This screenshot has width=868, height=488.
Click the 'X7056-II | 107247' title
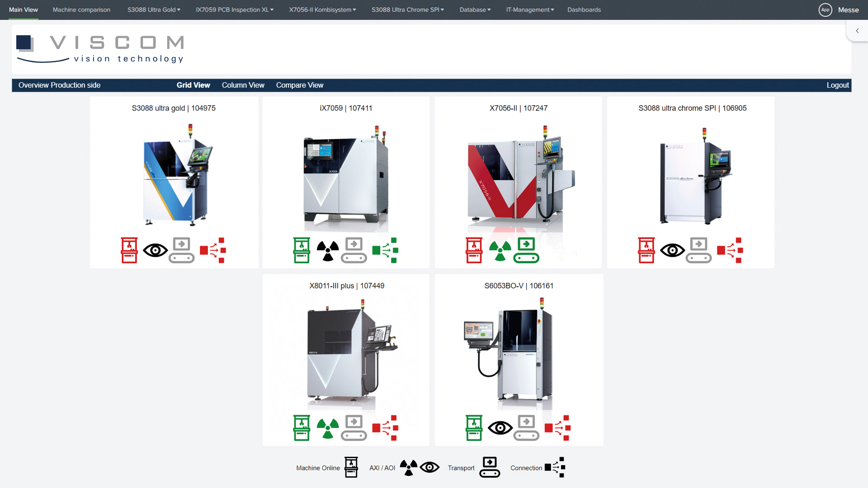519,108
